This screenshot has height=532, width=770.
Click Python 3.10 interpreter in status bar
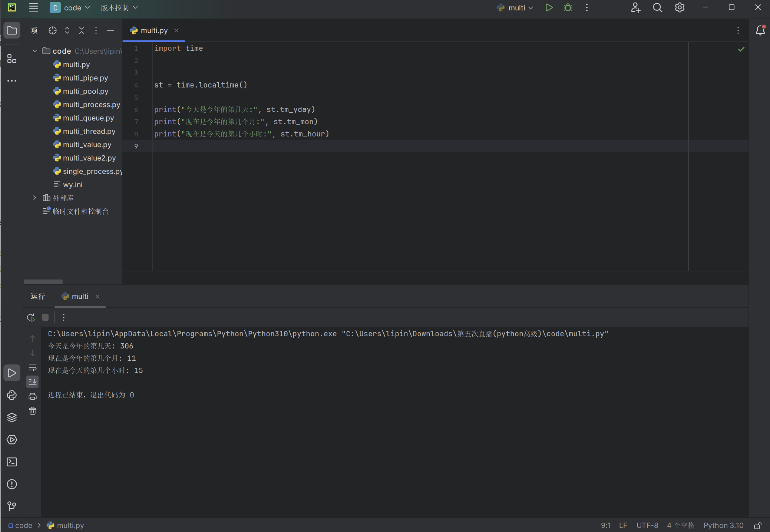(723, 525)
